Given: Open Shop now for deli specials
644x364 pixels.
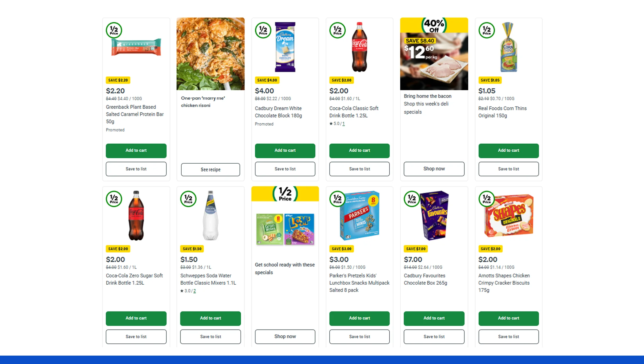Looking at the screenshot, I should coord(434,169).
